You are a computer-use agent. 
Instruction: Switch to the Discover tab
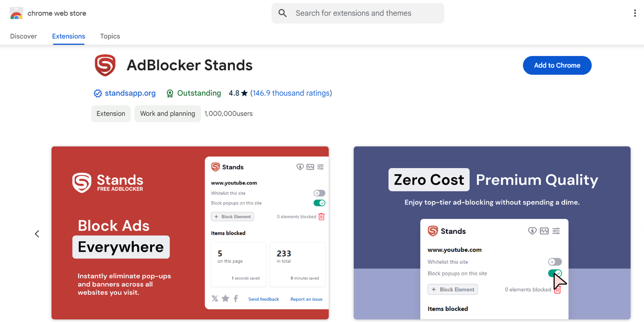click(x=23, y=36)
